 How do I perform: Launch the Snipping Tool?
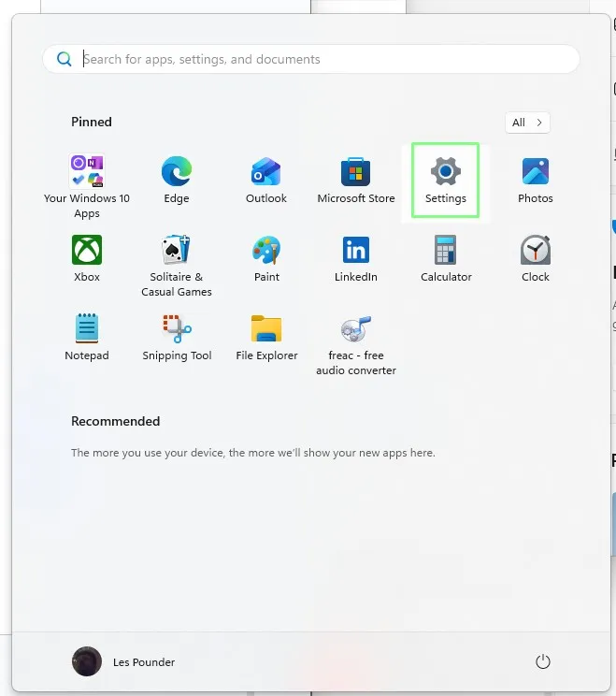point(177,337)
